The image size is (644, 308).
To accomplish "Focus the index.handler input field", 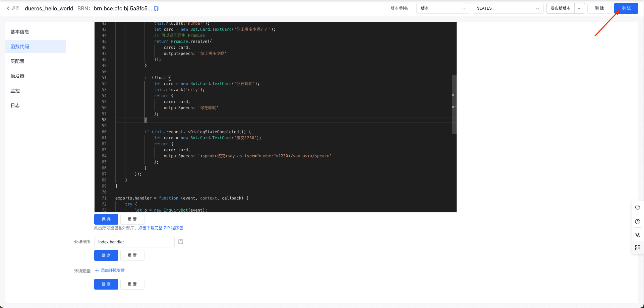I will [134, 242].
